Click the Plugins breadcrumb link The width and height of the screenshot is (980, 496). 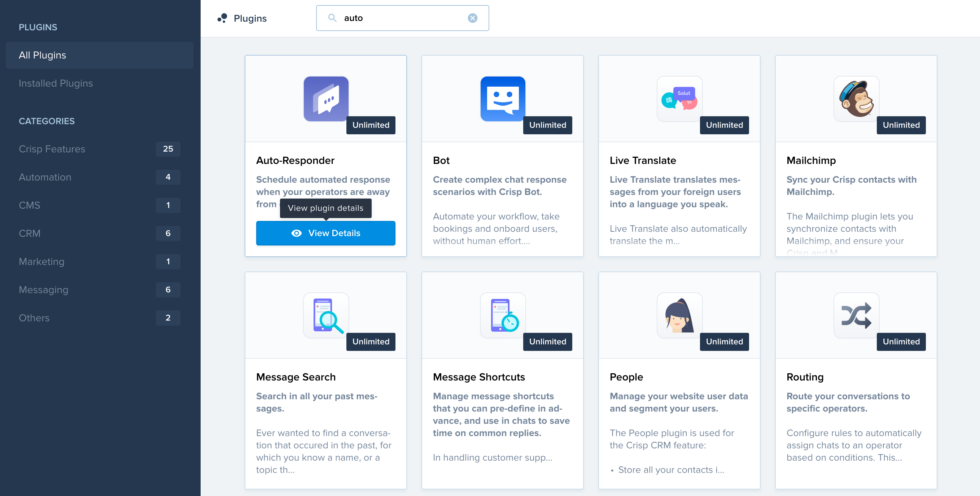click(250, 18)
